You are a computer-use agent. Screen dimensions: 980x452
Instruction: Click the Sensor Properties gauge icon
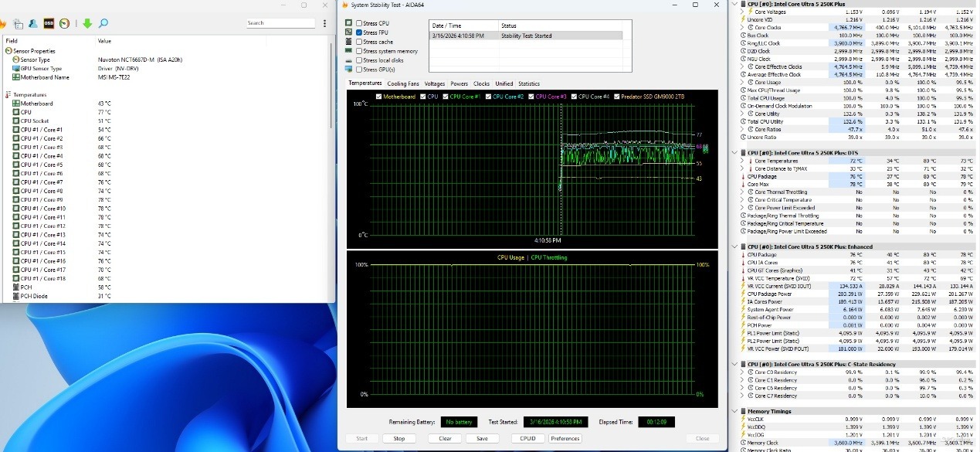pos(8,51)
